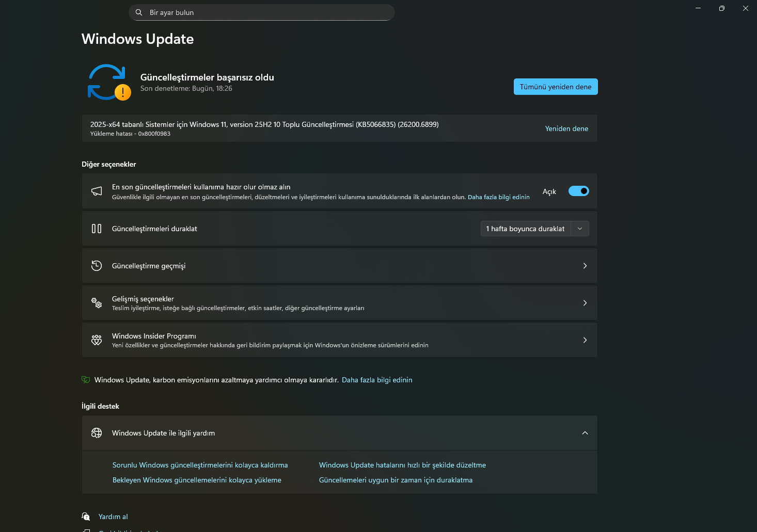
Task: Select the 'Güncelleştirmeleri duraklat' label
Action: 154,229
